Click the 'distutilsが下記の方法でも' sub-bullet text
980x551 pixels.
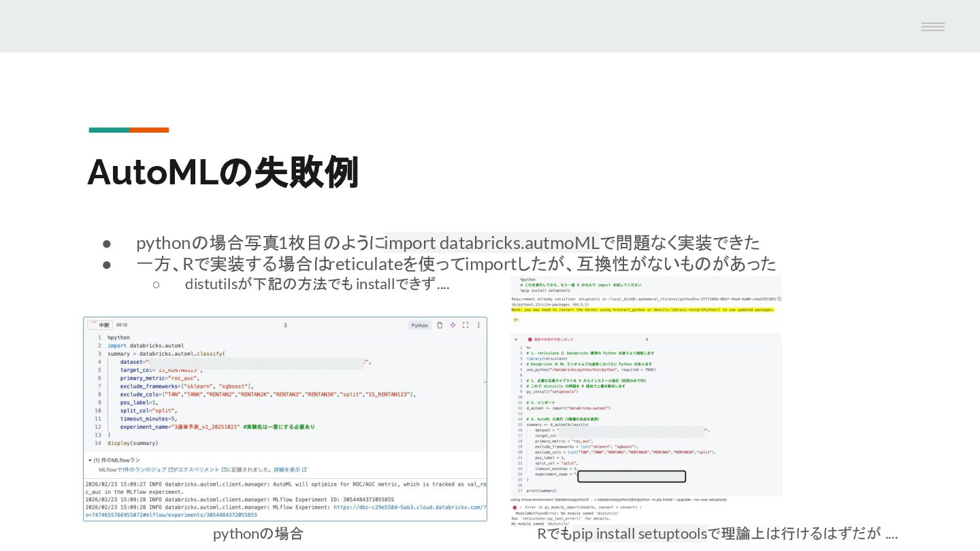coord(269,284)
